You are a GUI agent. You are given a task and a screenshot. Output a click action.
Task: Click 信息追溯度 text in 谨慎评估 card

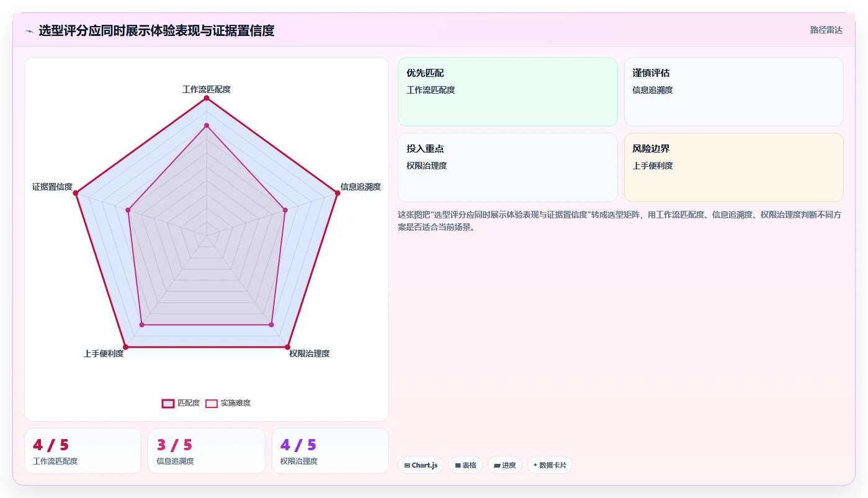point(653,90)
